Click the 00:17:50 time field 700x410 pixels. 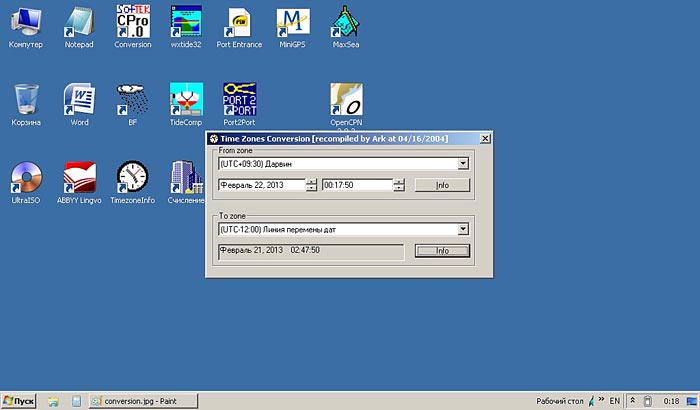click(358, 185)
